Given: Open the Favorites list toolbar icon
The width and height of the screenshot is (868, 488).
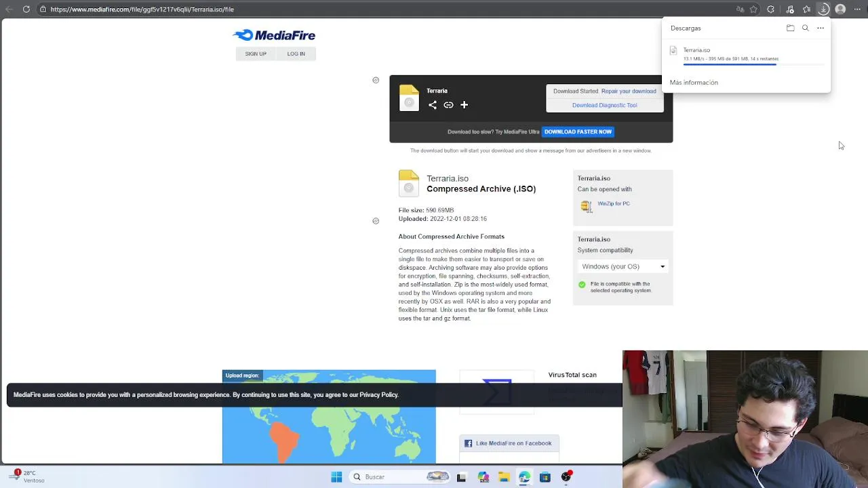Looking at the screenshot, I should 806,9.
